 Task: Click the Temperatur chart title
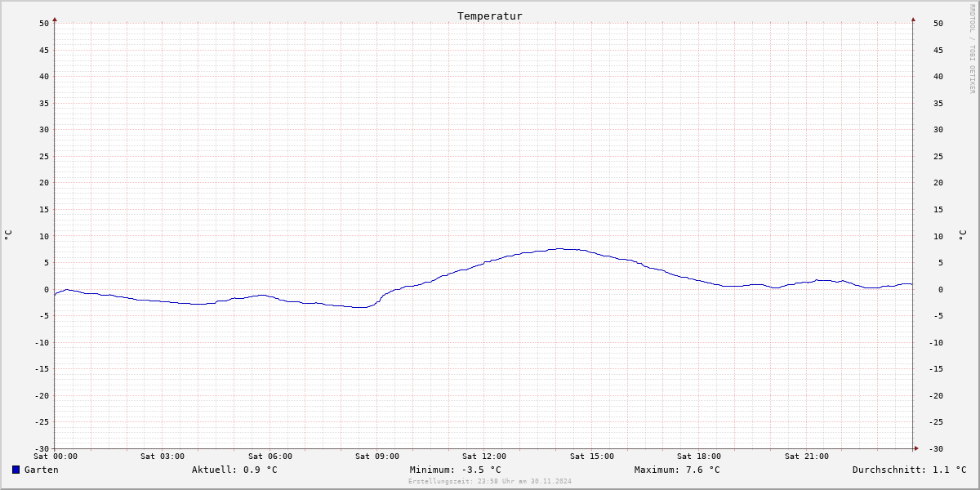coord(490,16)
